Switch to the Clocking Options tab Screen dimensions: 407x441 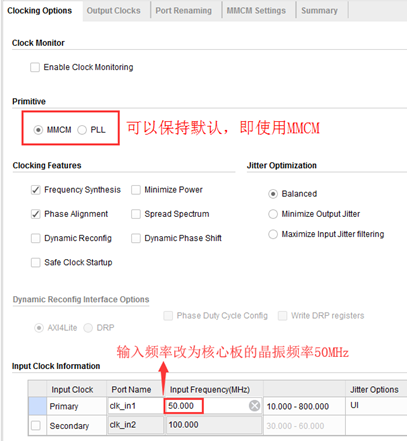[x=39, y=11]
